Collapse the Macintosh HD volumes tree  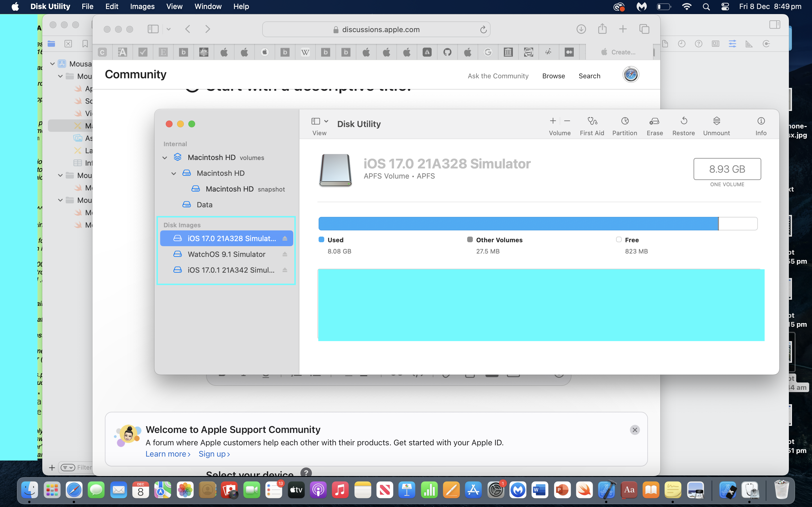[164, 157]
